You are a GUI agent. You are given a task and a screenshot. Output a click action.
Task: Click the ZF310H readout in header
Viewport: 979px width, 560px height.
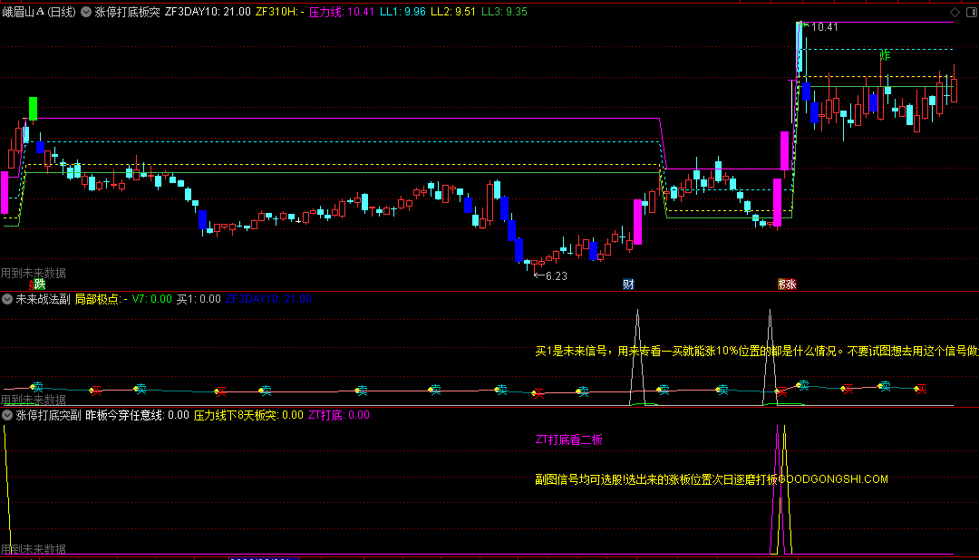pyautogui.click(x=280, y=12)
